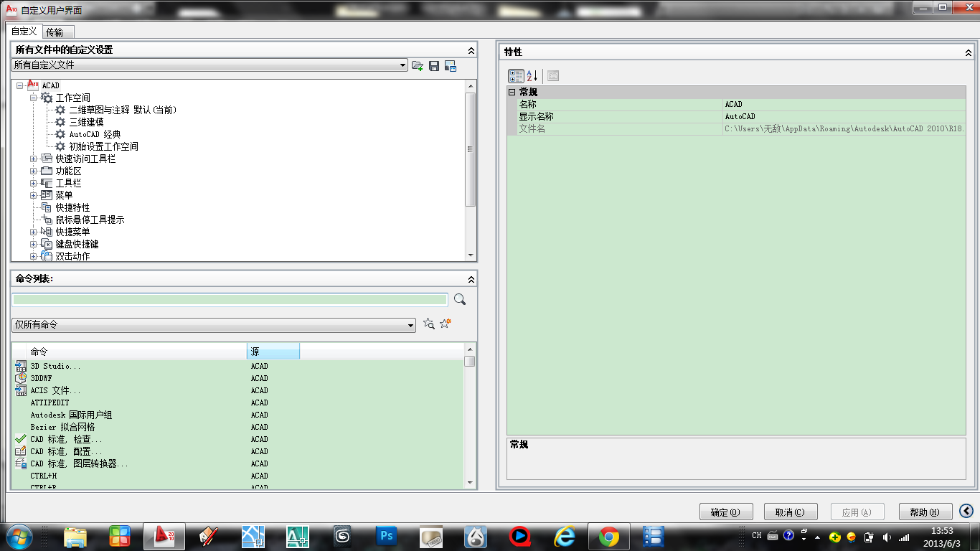Screen dimensions: 980x551
Task: Click the 3DDWF command icon
Action: [21, 378]
